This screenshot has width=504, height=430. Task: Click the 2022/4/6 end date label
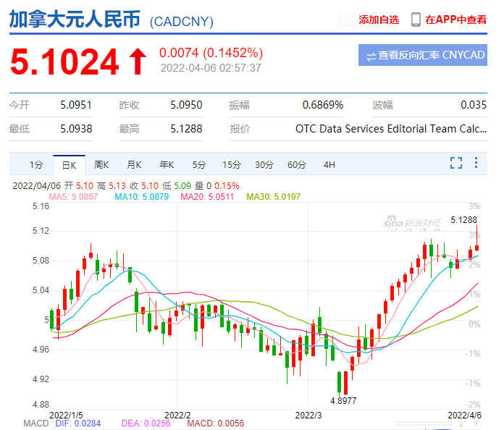[x=464, y=416]
